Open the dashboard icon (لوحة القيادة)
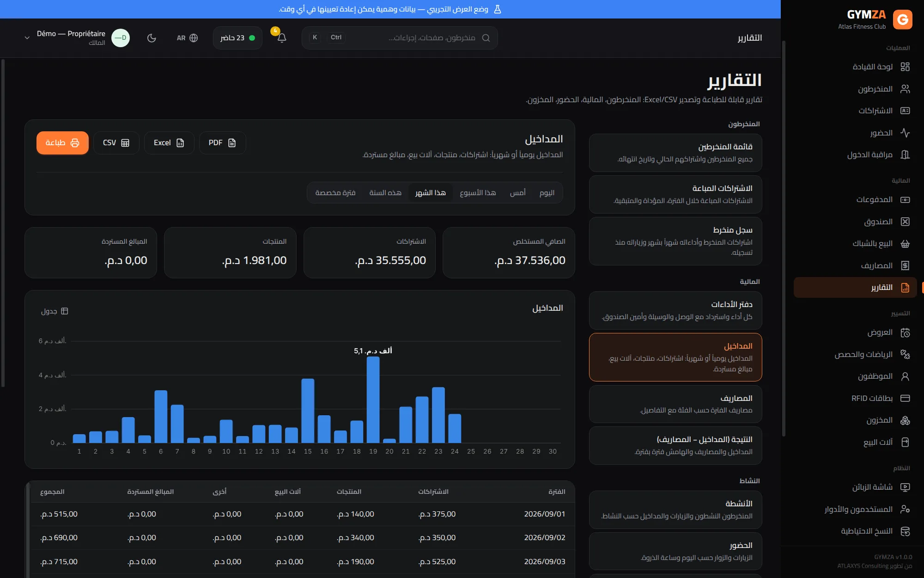924x578 pixels. tap(905, 67)
